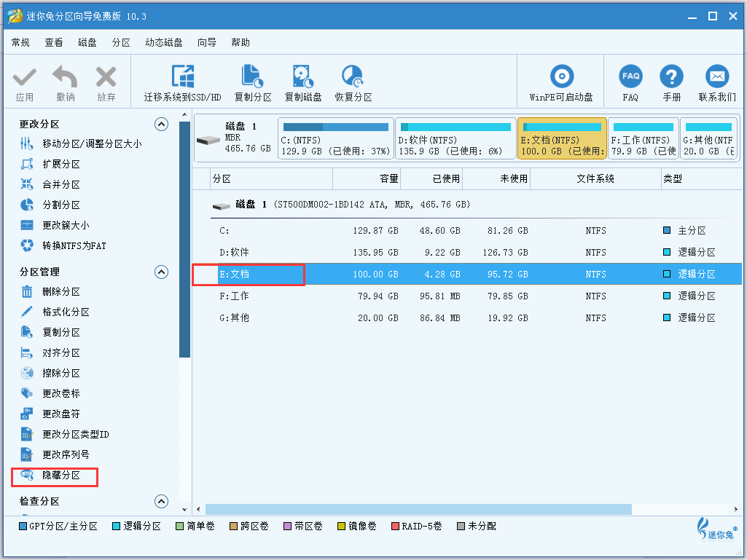Open the 动态磁盘 menu

pos(164,42)
